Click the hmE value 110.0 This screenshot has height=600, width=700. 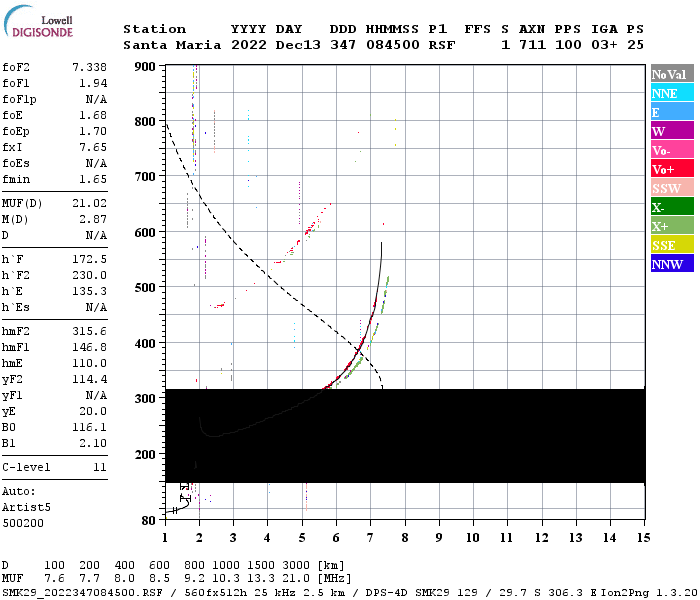tap(89, 363)
